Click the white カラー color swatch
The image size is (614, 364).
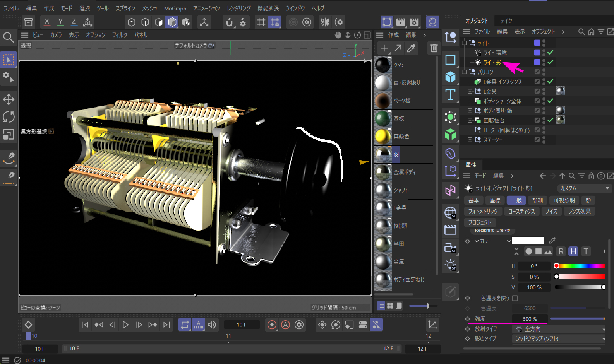(x=528, y=241)
